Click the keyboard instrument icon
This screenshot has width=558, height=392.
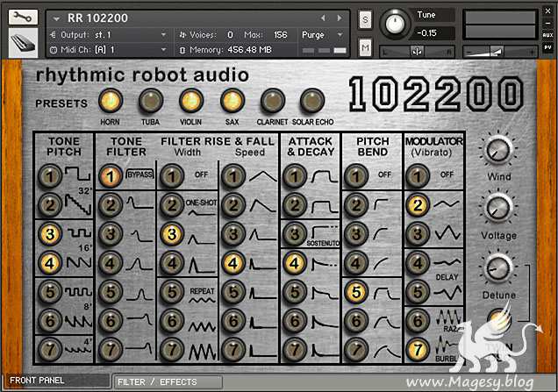23,43
